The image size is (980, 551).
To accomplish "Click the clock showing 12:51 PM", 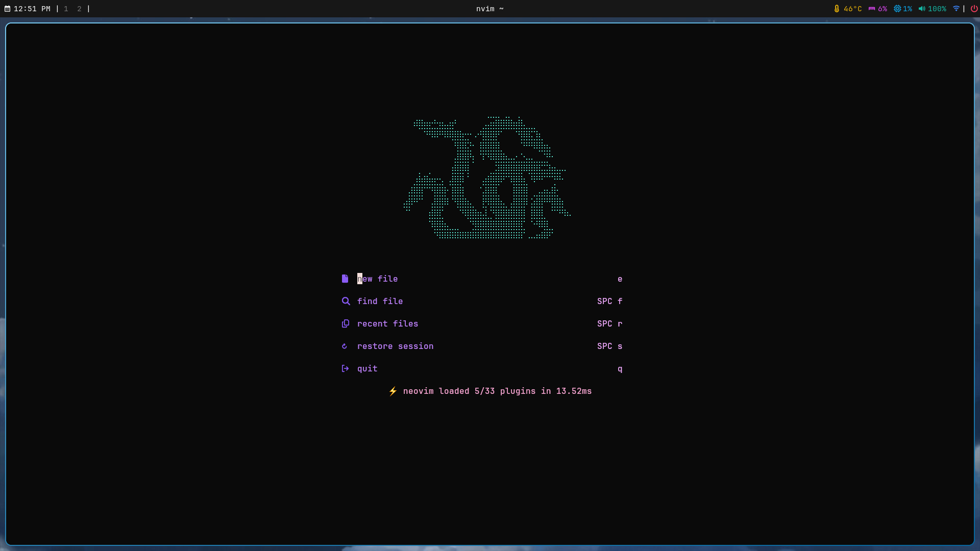I will (x=32, y=9).
